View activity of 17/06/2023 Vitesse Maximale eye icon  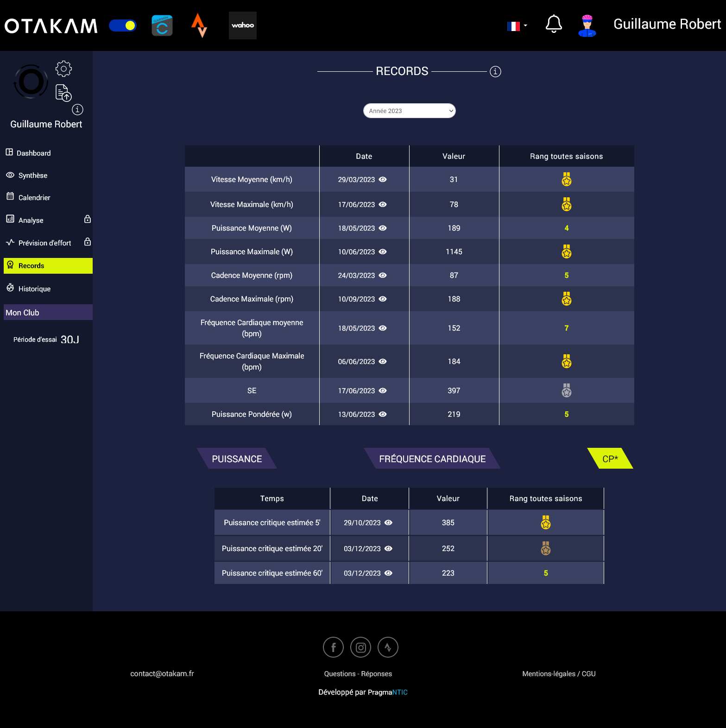(383, 204)
